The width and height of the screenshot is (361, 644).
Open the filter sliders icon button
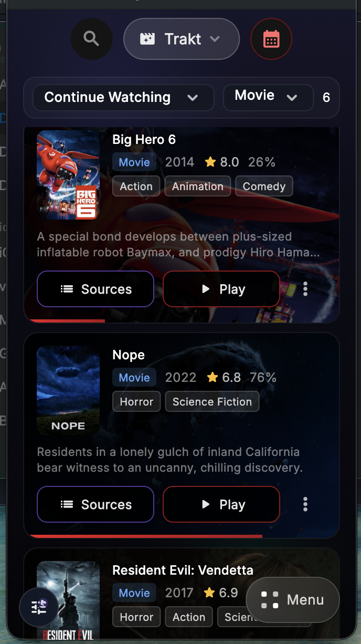click(40, 608)
